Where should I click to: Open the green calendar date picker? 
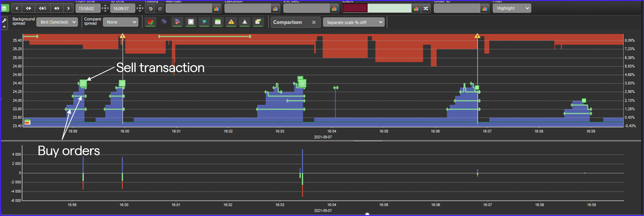pos(5,8)
